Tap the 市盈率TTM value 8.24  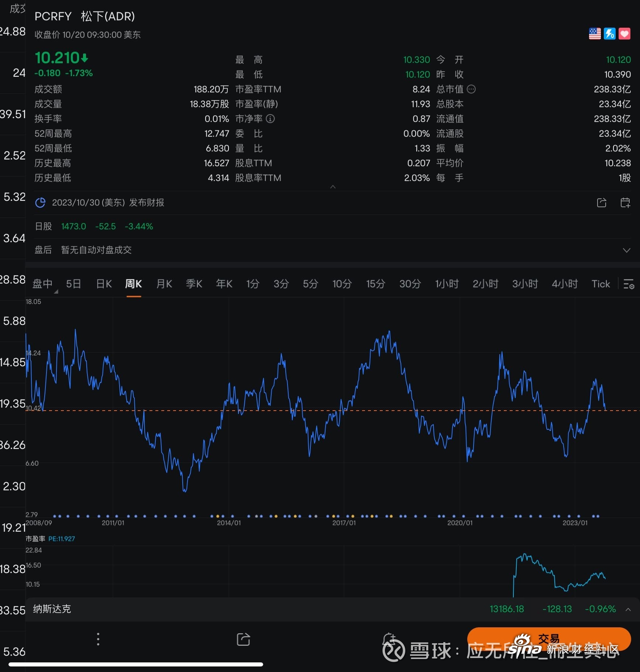click(x=421, y=89)
